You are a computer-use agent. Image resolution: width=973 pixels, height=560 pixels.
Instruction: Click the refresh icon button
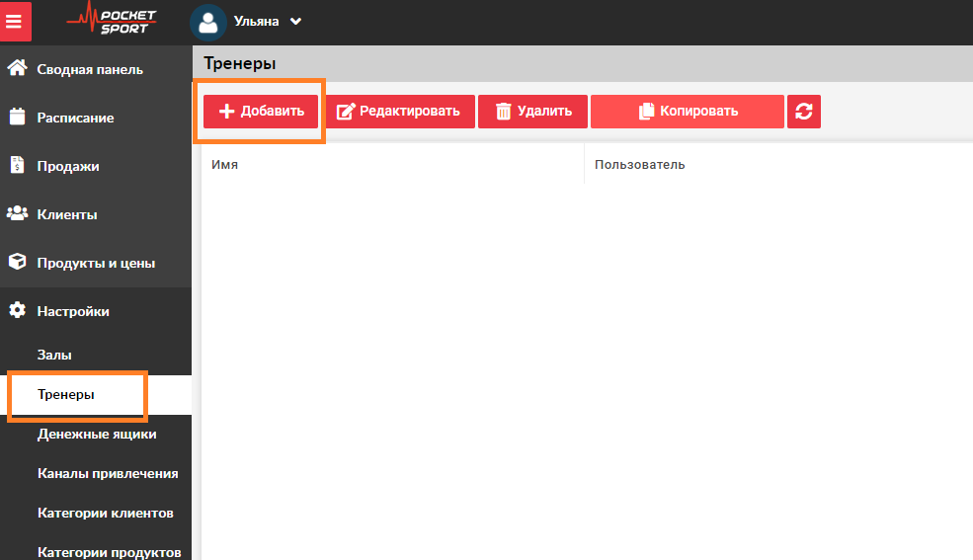click(803, 112)
